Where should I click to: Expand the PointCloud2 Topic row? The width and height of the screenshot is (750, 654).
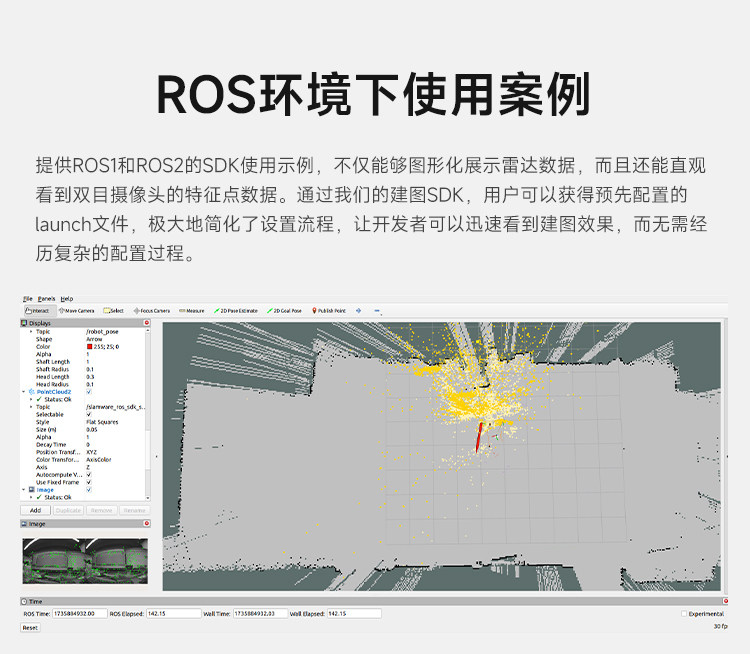click(x=32, y=407)
